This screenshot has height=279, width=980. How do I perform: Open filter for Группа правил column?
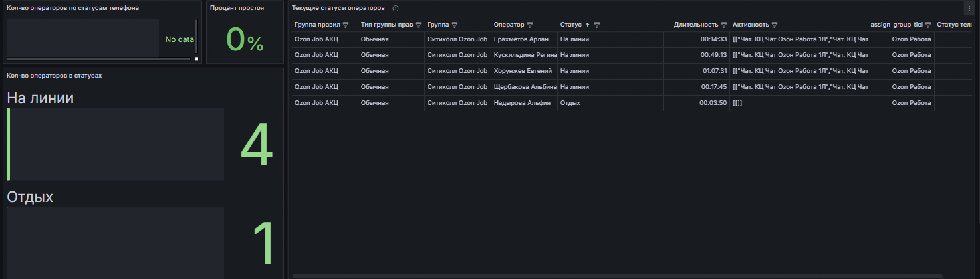345,25
